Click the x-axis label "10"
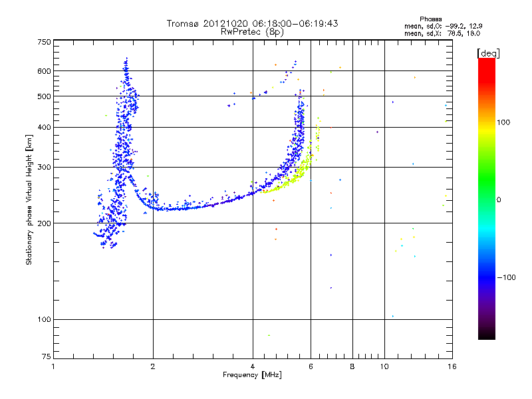This screenshot has height=399, width=532. [384, 366]
